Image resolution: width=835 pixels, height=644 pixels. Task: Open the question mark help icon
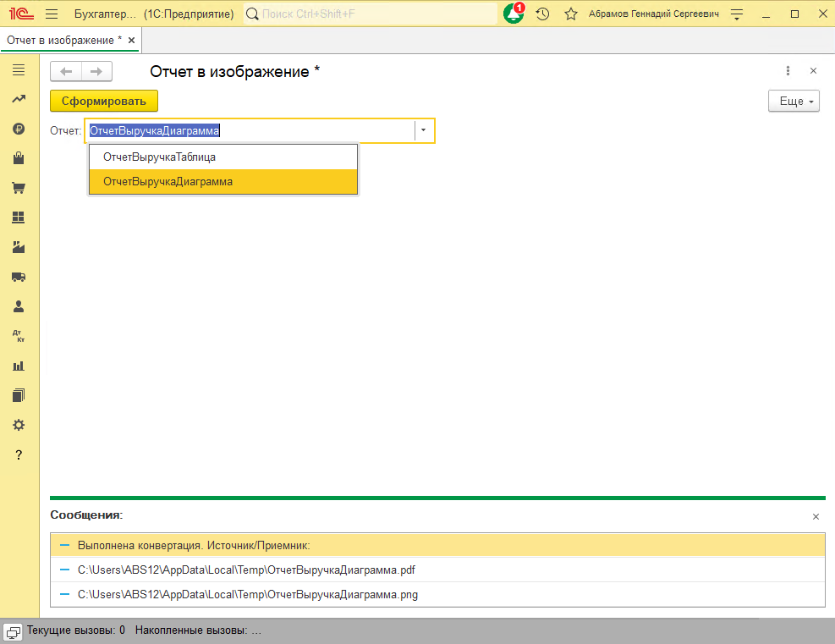19,455
